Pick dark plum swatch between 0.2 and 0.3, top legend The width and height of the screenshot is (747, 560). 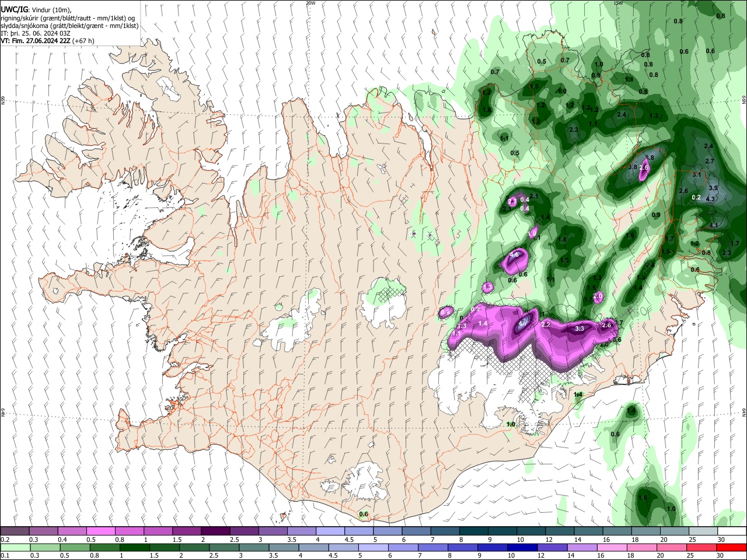click(x=15, y=531)
